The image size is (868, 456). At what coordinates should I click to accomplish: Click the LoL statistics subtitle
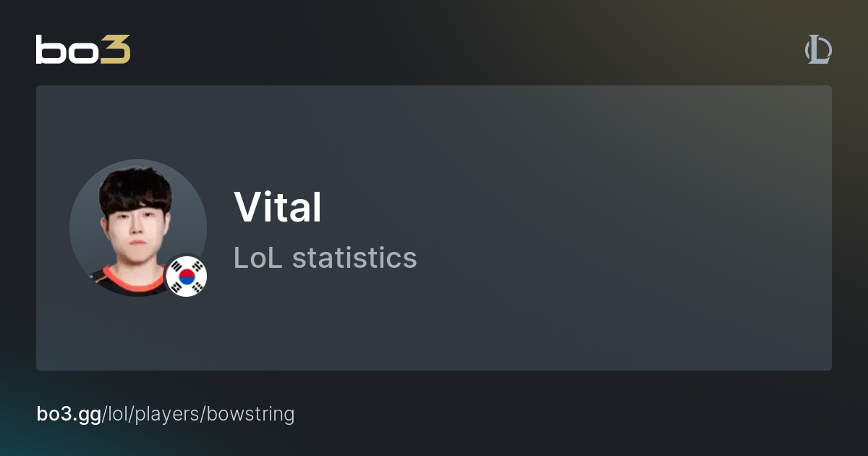click(325, 258)
